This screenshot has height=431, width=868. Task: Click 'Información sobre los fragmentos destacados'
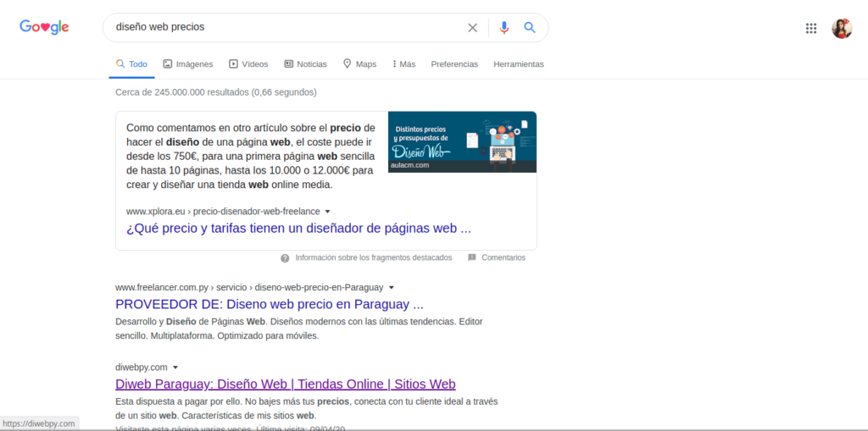[374, 257]
